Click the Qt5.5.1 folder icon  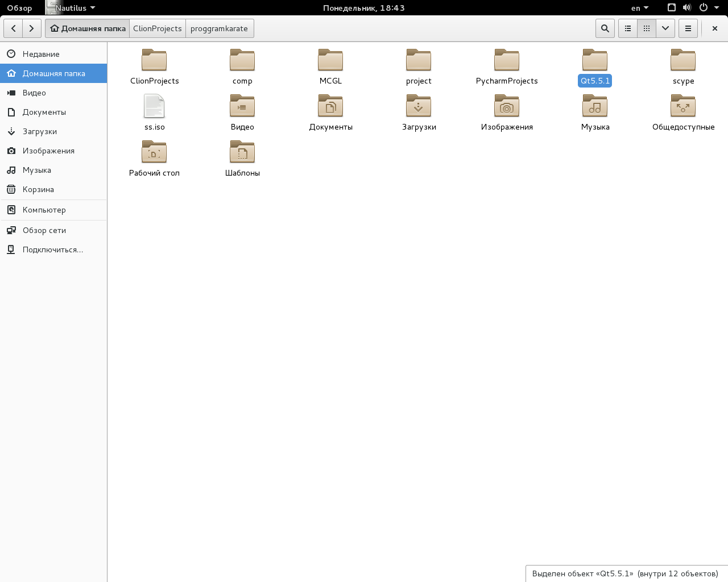point(595,60)
